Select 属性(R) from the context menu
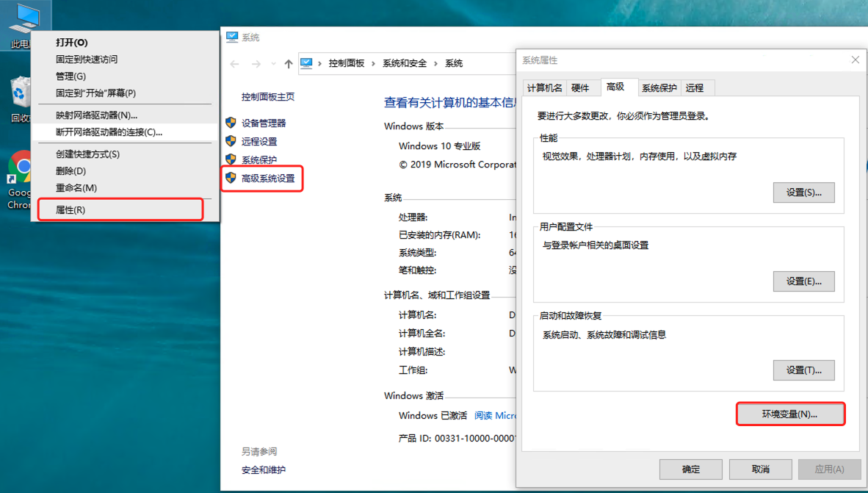This screenshot has width=868, height=493. click(70, 210)
